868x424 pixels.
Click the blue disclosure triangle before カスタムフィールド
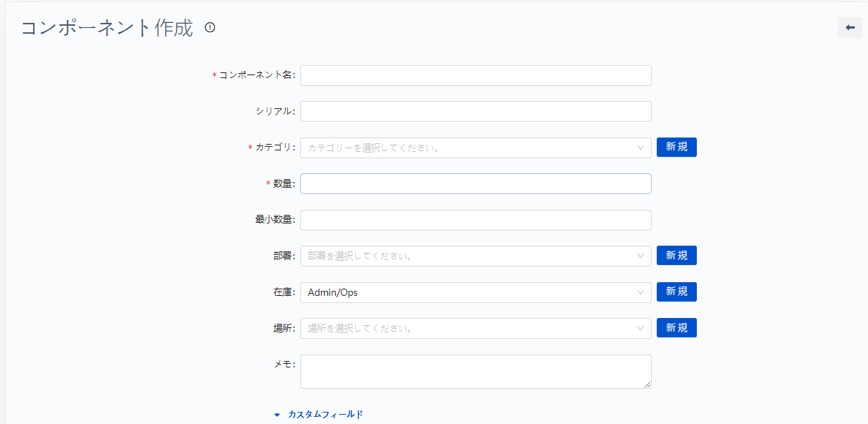(x=278, y=414)
